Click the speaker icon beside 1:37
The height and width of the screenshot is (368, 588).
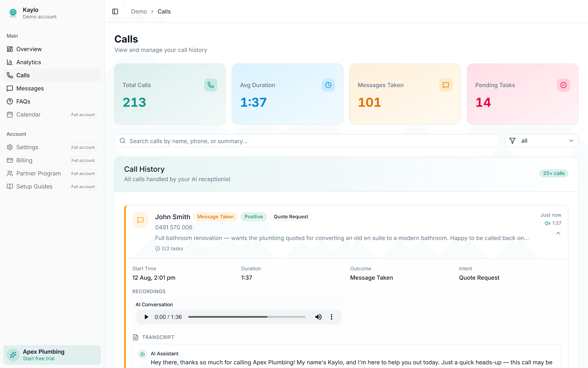(x=547, y=223)
